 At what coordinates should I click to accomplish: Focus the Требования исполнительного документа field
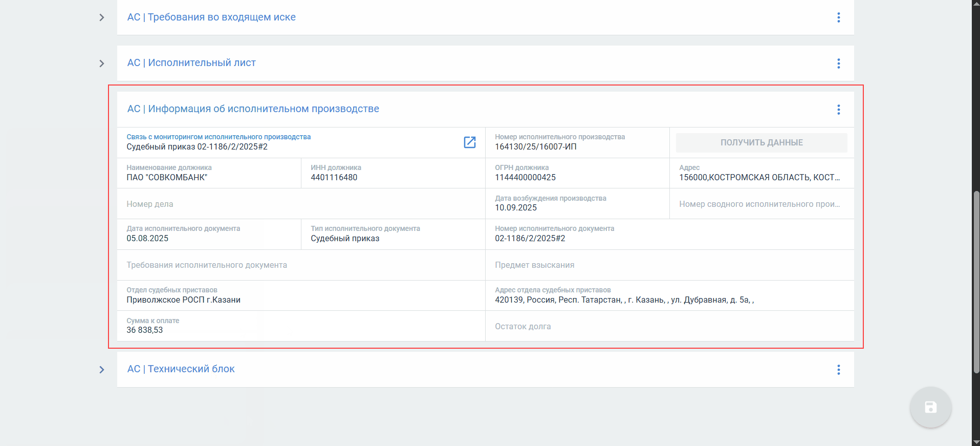pyautogui.click(x=301, y=265)
